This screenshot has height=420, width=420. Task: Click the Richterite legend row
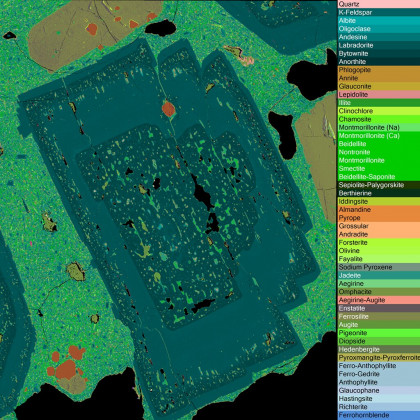(379, 407)
